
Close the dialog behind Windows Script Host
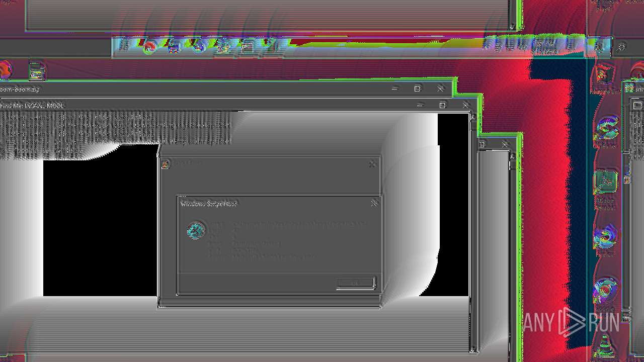(x=372, y=164)
